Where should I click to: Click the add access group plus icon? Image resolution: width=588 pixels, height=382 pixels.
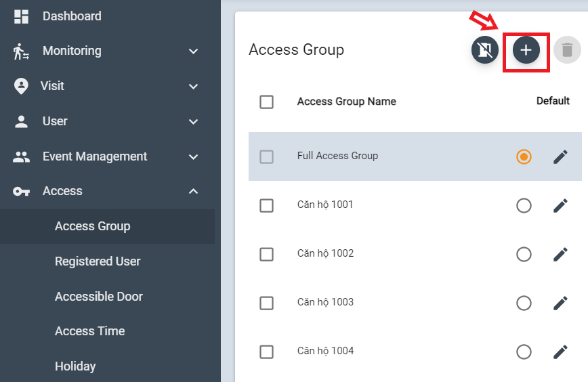coord(526,50)
